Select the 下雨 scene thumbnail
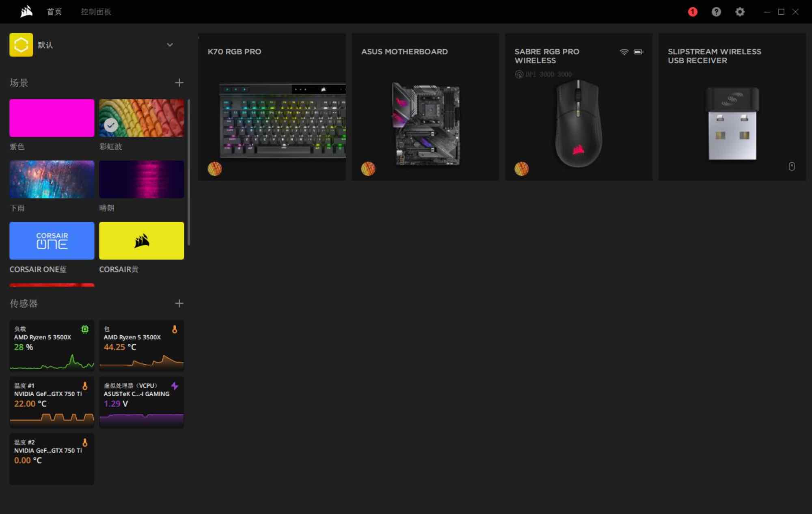The height and width of the screenshot is (514, 812). click(x=52, y=179)
